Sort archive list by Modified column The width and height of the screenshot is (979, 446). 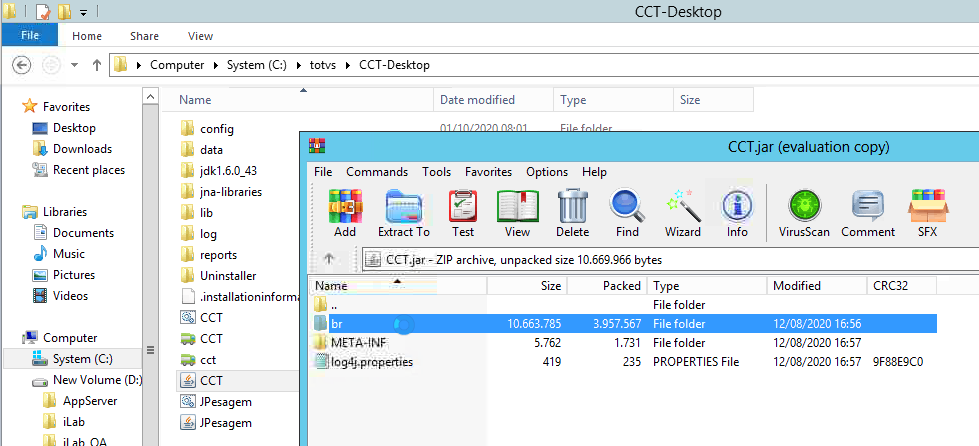point(816,285)
